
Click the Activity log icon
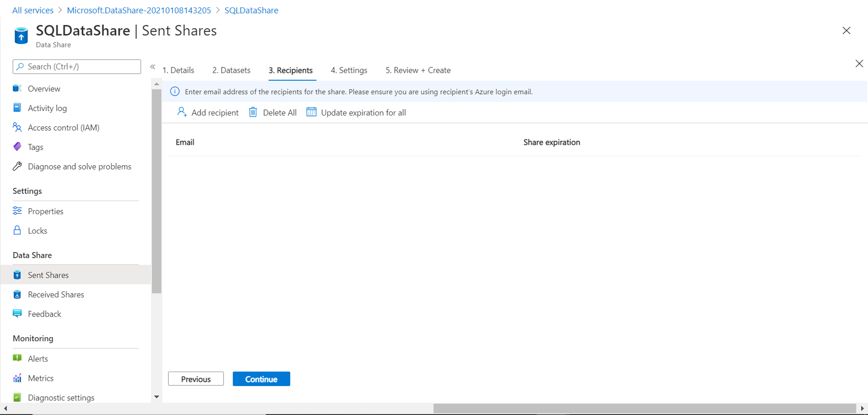coord(17,108)
